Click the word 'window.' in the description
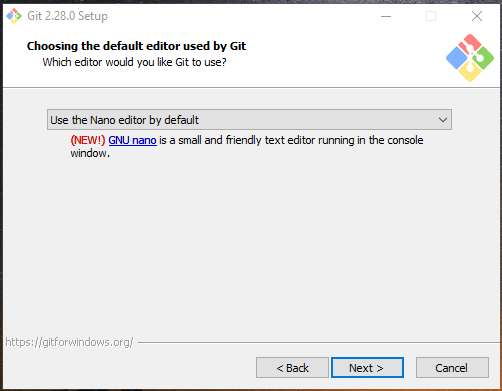The height and width of the screenshot is (391, 502). (90, 153)
